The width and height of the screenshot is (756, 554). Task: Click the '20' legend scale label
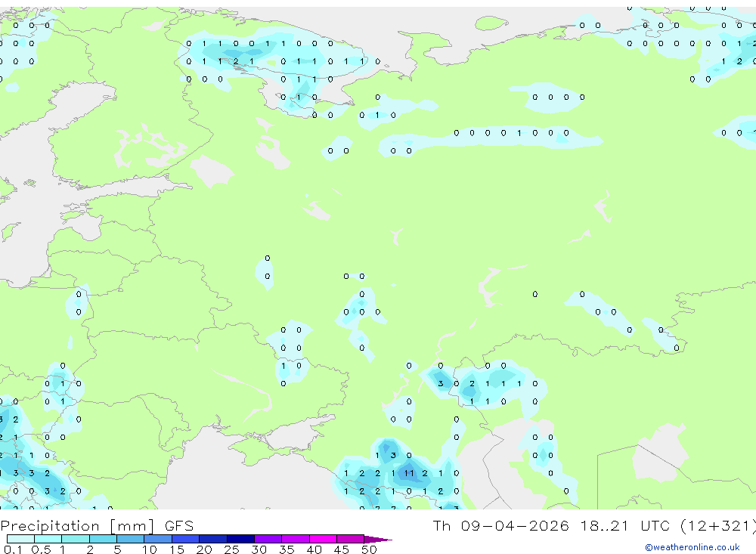click(204, 549)
